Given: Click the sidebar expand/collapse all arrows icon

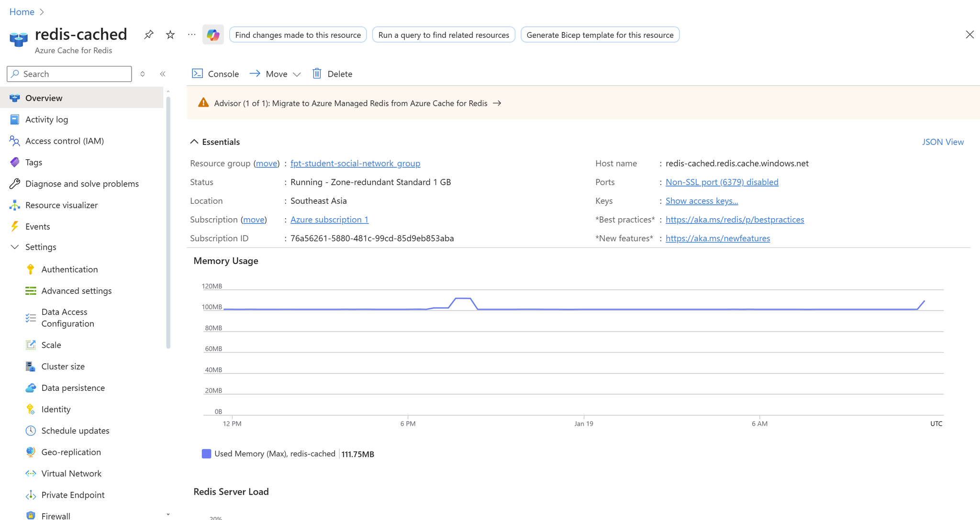Looking at the screenshot, I should (x=143, y=74).
